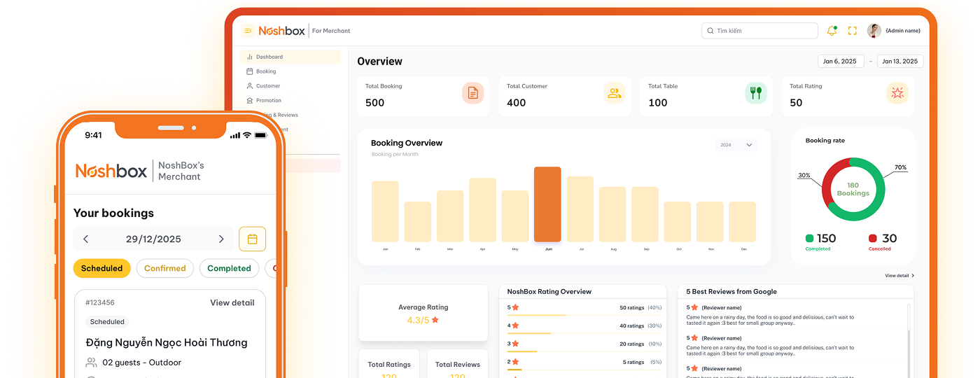Select the Scheduled filter chip
The height and width of the screenshot is (378, 980).
[x=101, y=268]
